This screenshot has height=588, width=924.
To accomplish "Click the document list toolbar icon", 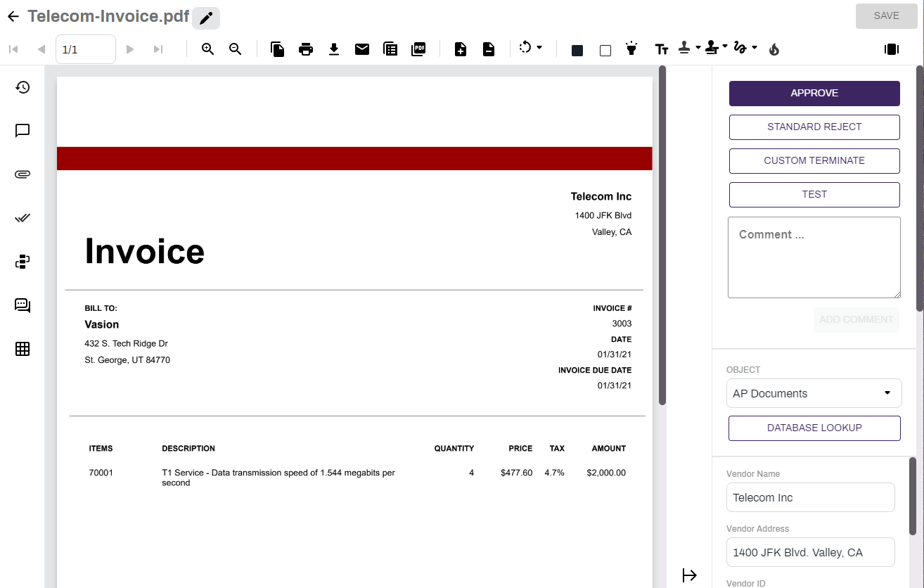I will (390, 49).
